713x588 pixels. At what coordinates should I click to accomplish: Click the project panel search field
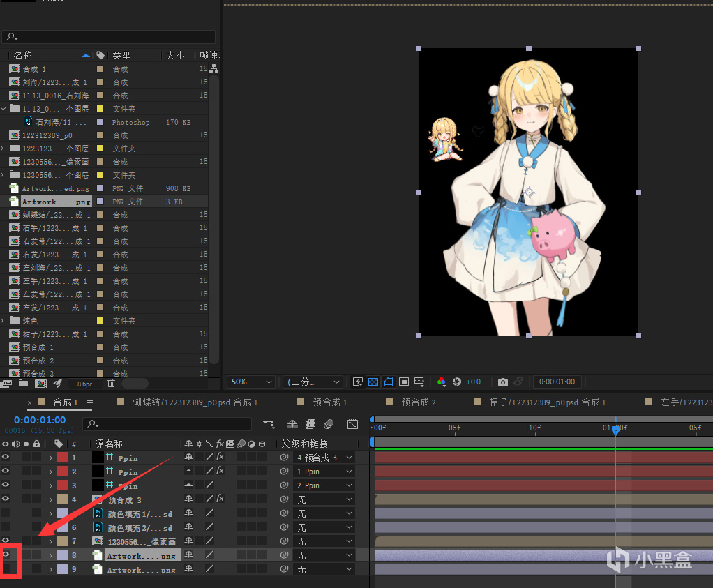coord(108,36)
